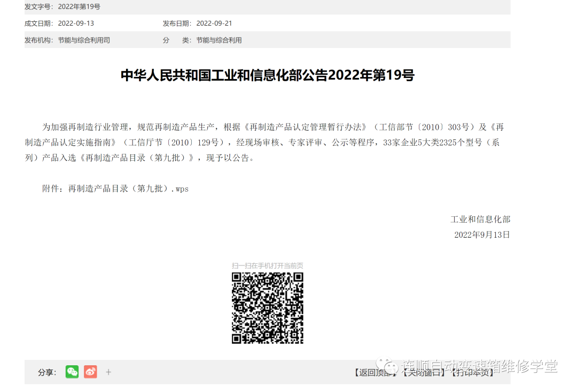The width and height of the screenshot is (577, 392).
Task: Click the 发布日期 label
Action: (177, 23)
